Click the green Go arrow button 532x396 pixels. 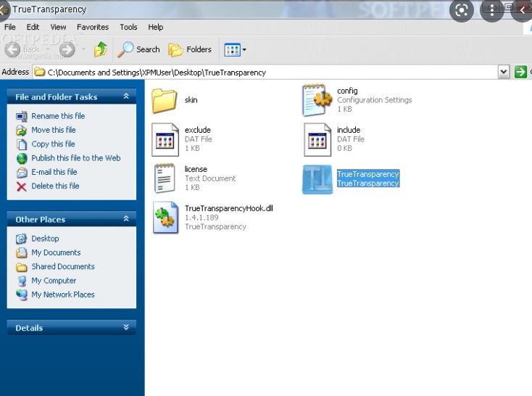520,72
